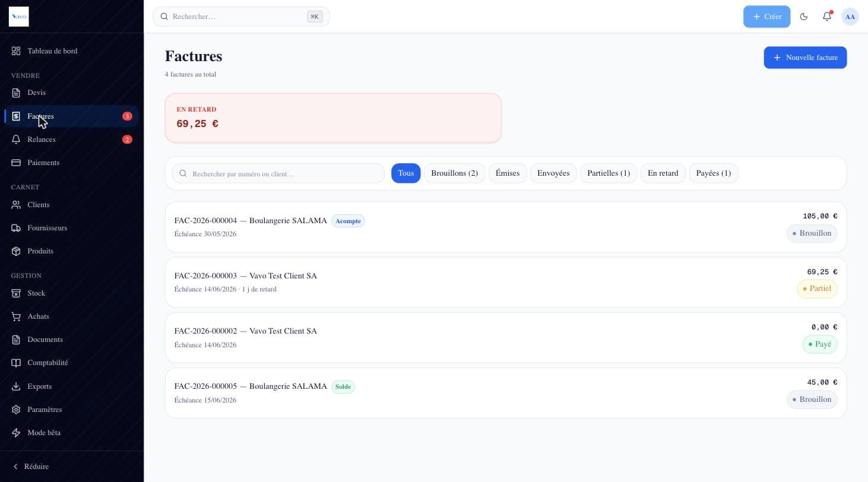
Task: Open the AA user avatar menu
Action: (x=850, y=17)
